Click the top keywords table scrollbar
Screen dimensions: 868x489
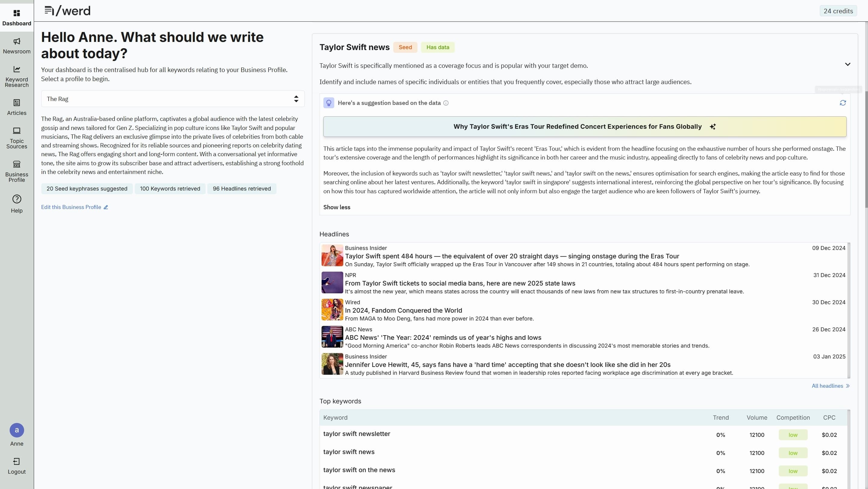pos(849,449)
